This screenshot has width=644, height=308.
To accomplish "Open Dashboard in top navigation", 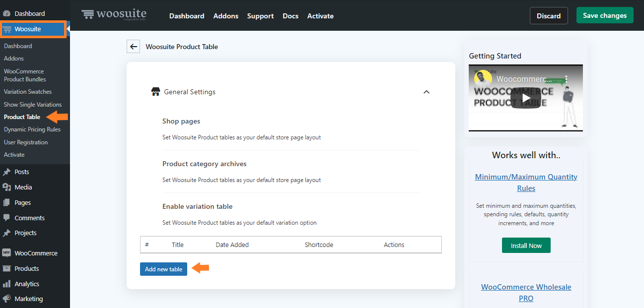I will pos(187,16).
